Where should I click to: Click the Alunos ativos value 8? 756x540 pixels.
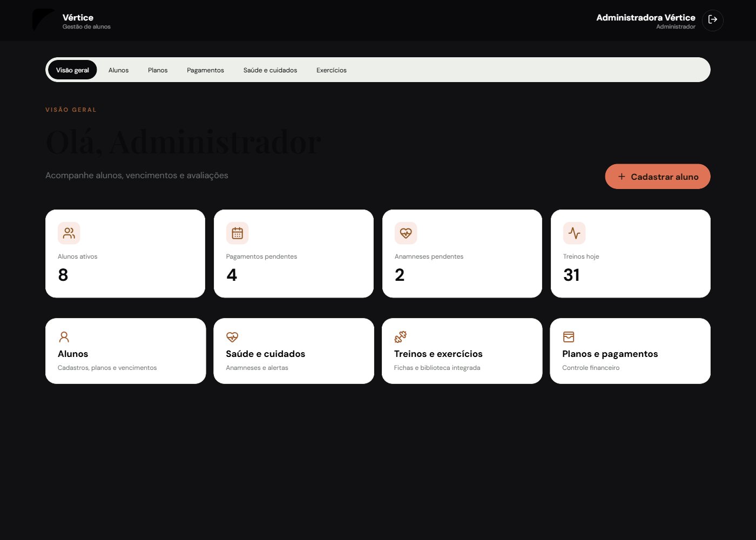63,275
